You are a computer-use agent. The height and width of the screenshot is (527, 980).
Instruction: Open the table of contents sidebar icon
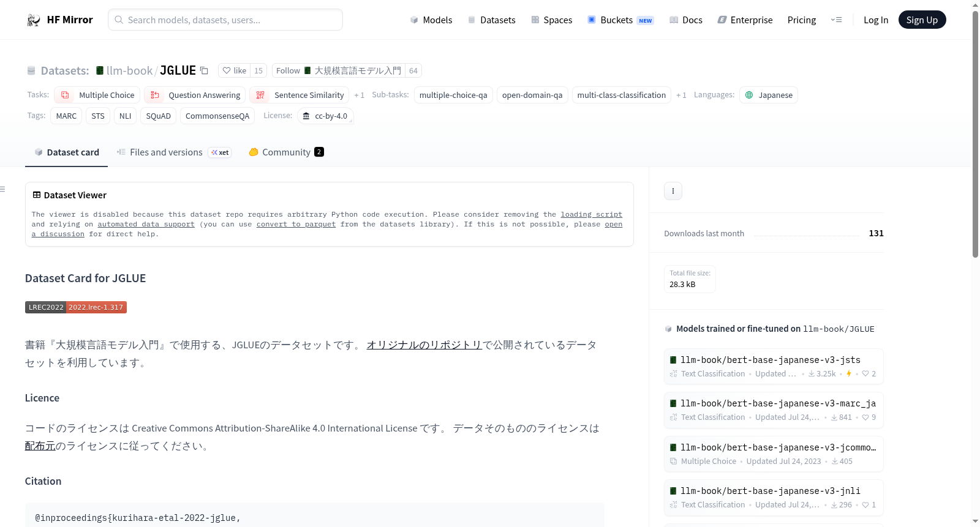point(3,190)
